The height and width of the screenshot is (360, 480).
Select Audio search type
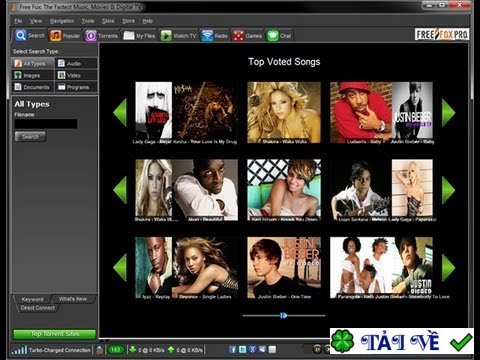click(x=76, y=63)
